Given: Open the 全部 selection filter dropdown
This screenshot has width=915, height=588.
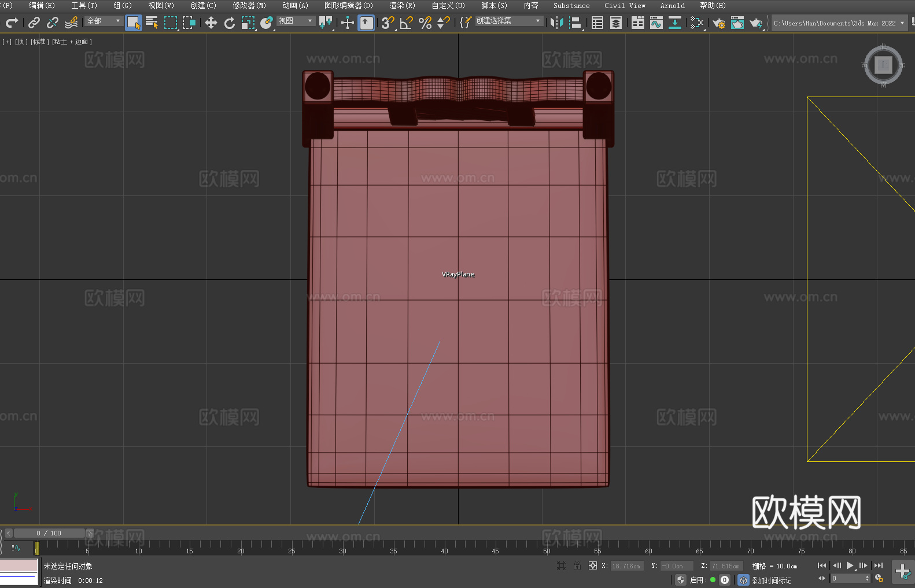Looking at the screenshot, I should click(104, 21).
